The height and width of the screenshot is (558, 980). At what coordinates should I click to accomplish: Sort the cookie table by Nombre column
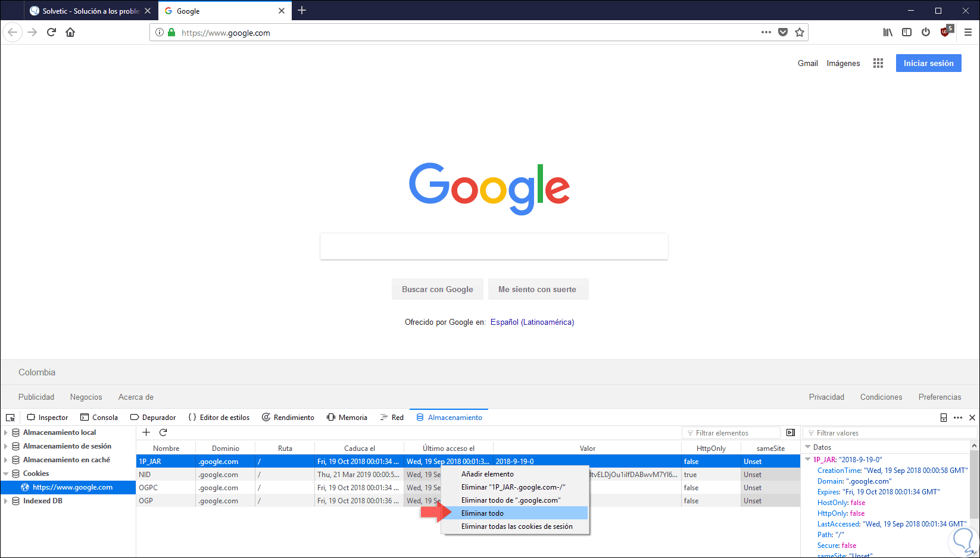166,448
